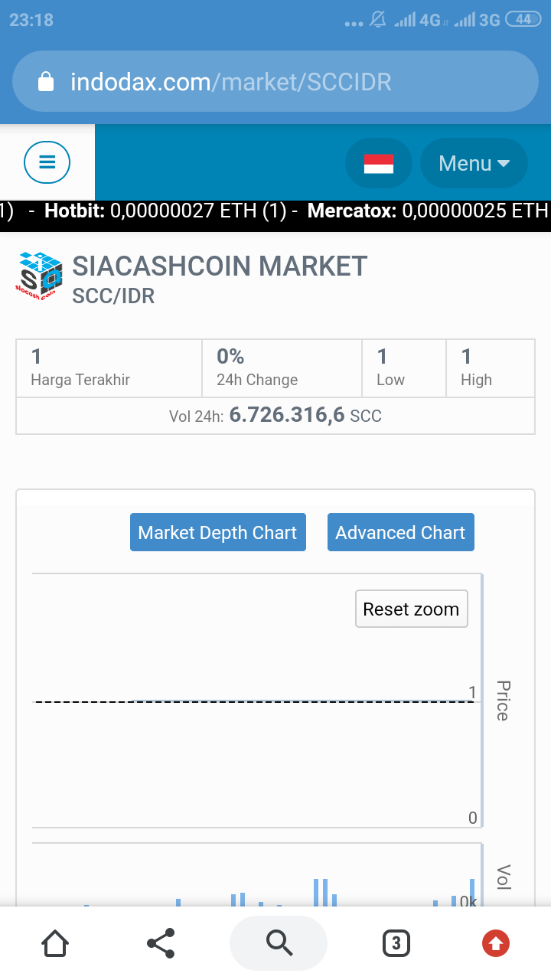551x980 pixels.
Task: Open the Market Depth Chart
Action: (x=217, y=533)
